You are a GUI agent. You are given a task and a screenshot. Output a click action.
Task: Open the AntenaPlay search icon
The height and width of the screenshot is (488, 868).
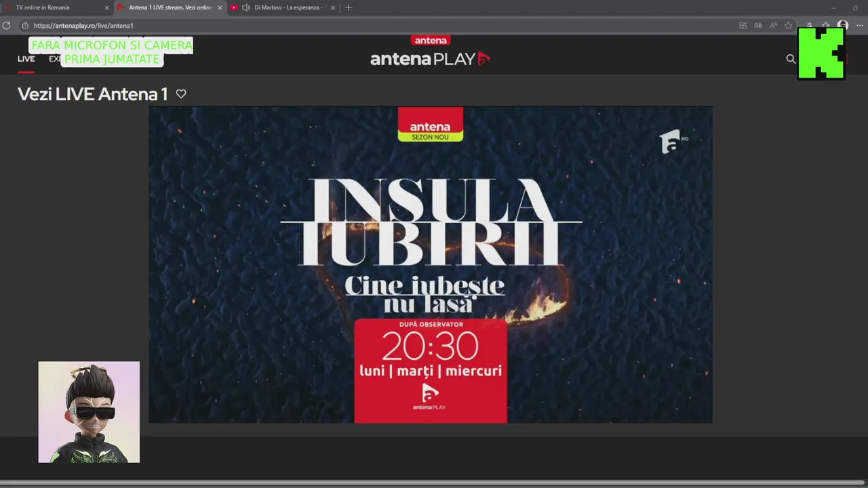coord(791,59)
